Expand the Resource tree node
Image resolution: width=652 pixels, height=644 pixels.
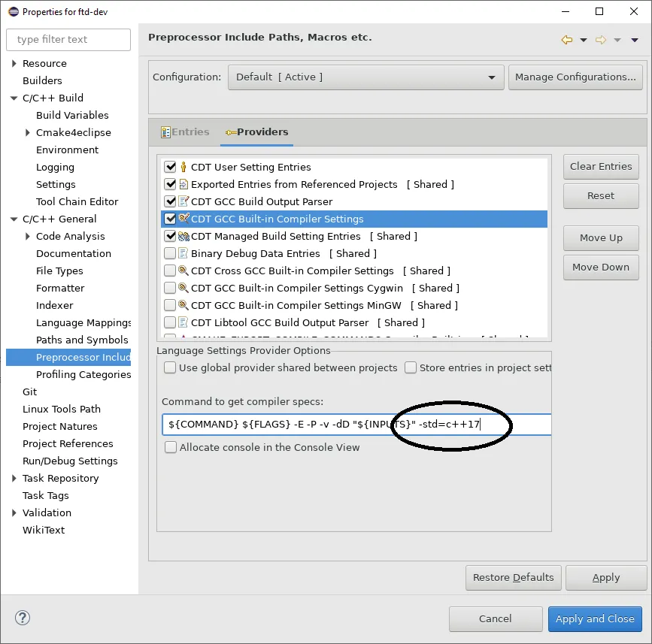(x=14, y=63)
